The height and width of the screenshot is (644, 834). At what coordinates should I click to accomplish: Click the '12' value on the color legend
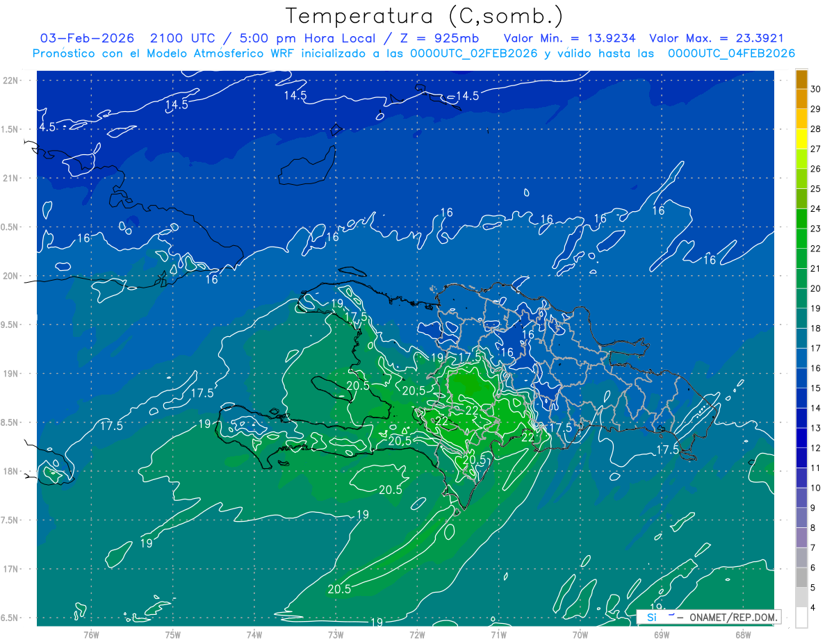pyautogui.click(x=816, y=448)
